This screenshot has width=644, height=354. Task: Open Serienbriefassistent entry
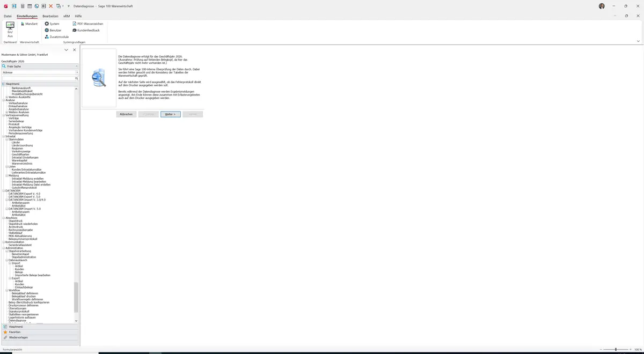pos(20,245)
